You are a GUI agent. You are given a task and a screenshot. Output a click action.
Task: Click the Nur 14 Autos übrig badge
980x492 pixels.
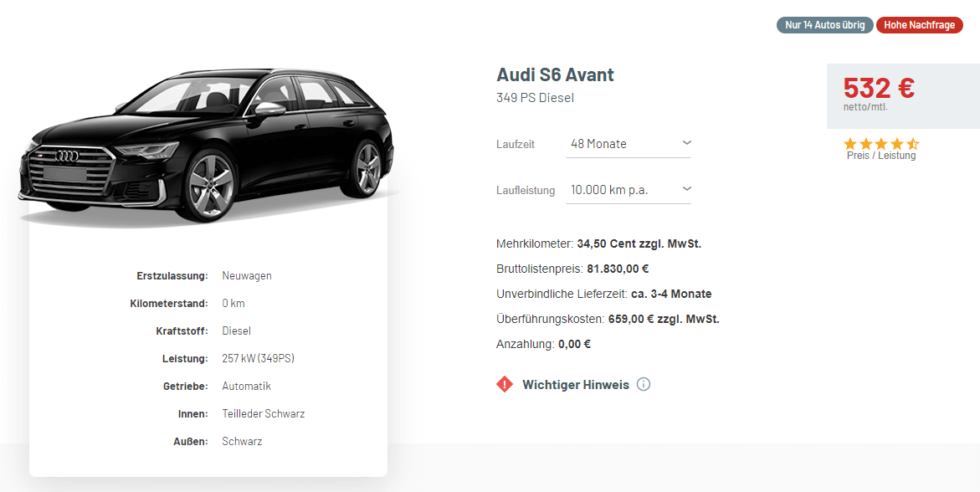pyautogui.click(x=825, y=25)
